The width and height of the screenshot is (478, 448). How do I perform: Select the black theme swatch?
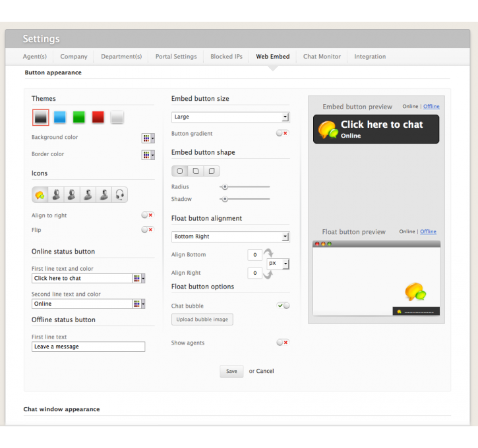pos(40,117)
